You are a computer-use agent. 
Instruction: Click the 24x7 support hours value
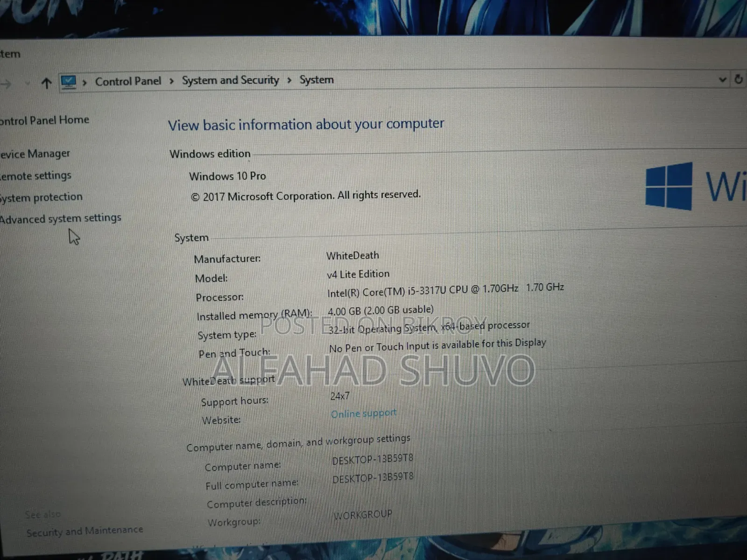point(340,396)
